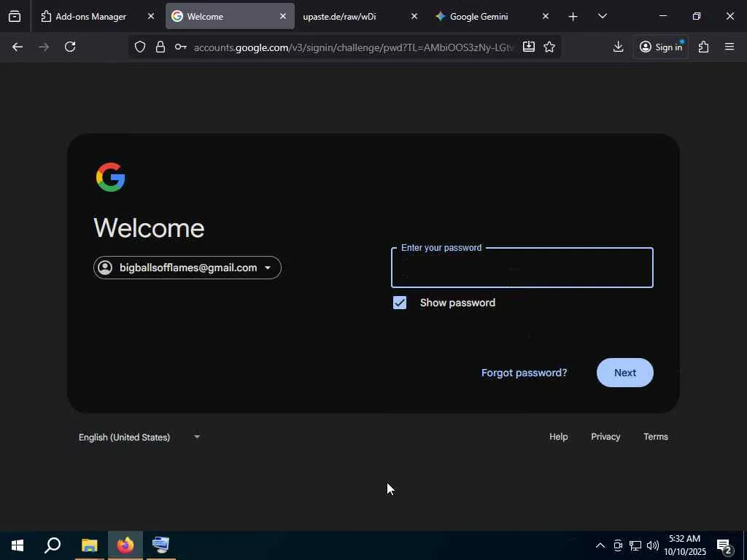Click the install app icon in address bar
Image resolution: width=747 pixels, height=560 pixels.
click(x=529, y=46)
